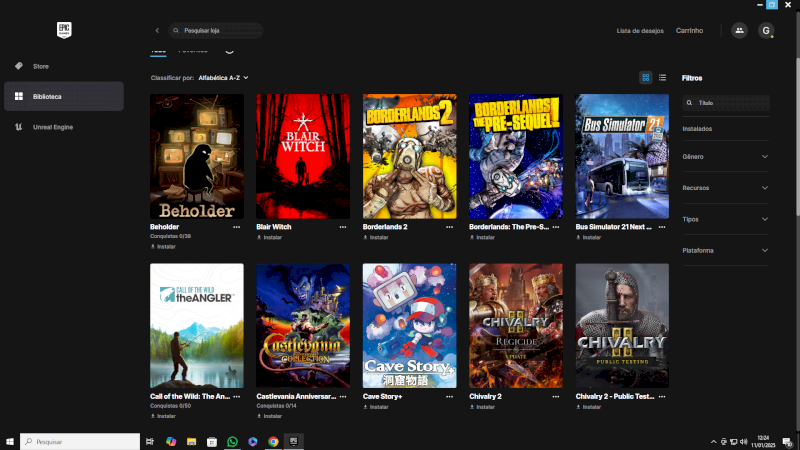Open the Windows Start menu
This screenshot has width=800, height=450.
pyautogui.click(x=10, y=441)
